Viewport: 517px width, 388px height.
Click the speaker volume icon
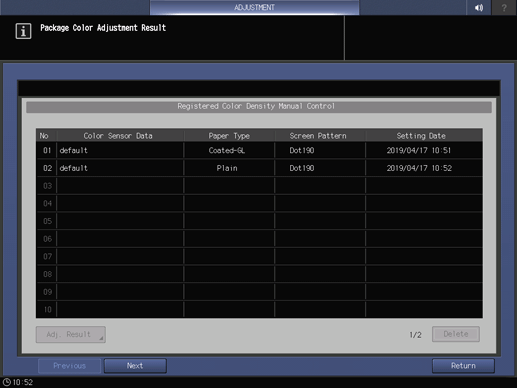(479, 7)
